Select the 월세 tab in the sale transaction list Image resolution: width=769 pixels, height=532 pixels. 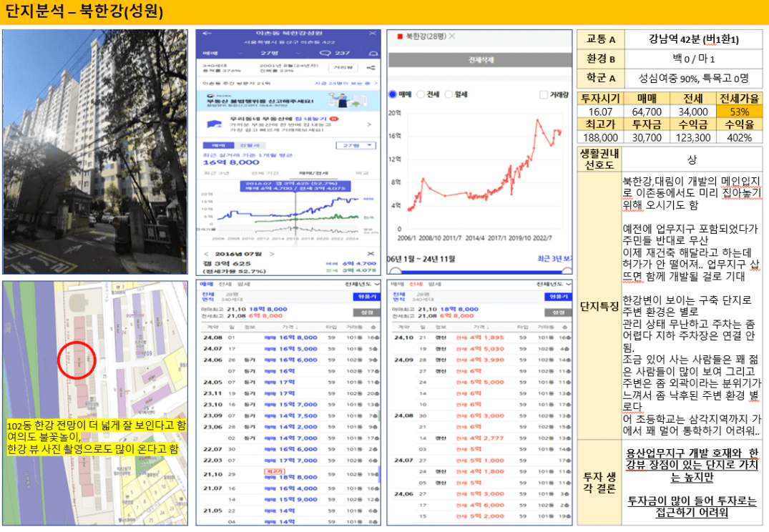[x=243, y=284]
